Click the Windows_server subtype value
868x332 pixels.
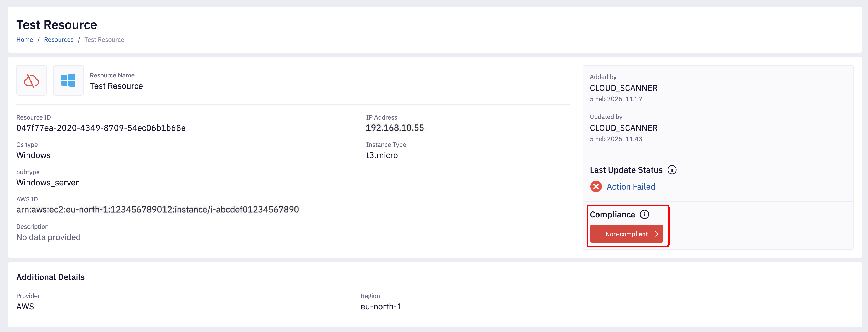point(48,183)
